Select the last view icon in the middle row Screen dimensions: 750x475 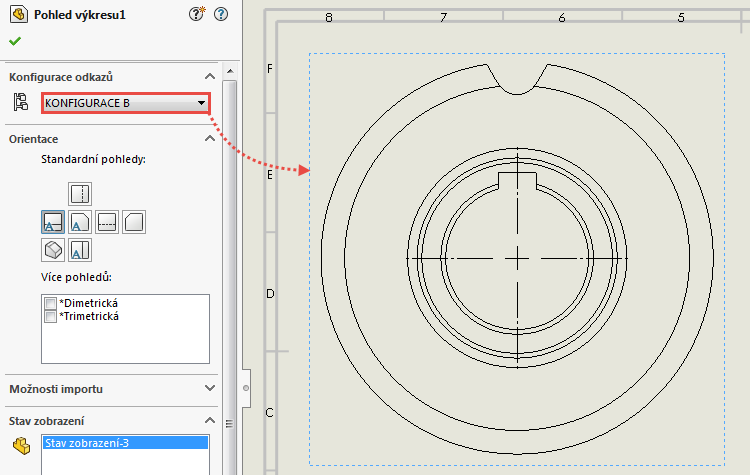[134, 222]
